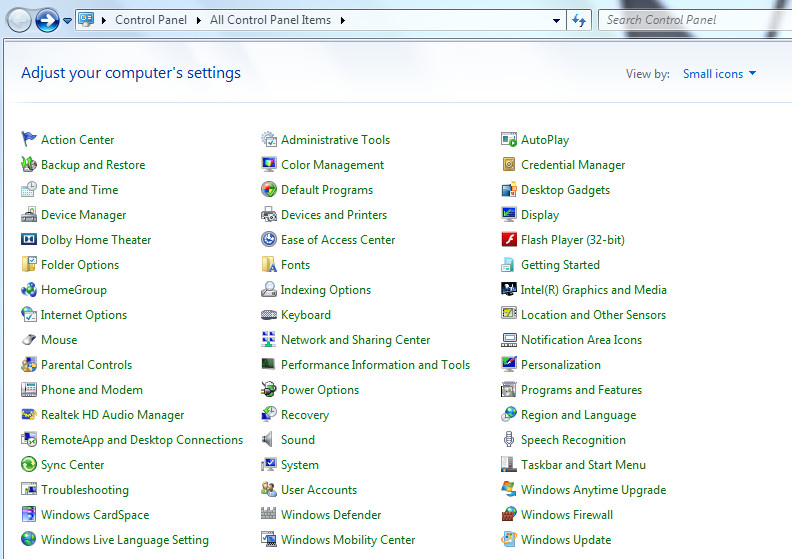Open the Ease of Access Center icon
This screenshot has width=792, height=559.
pos(269,239)
